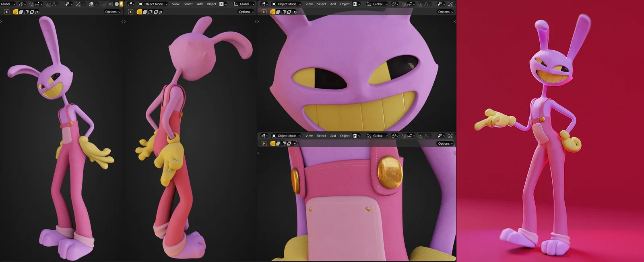644x262 pixels.
Task: Select wireframe shading in the leftmost viewport
Action: [111, 4]
